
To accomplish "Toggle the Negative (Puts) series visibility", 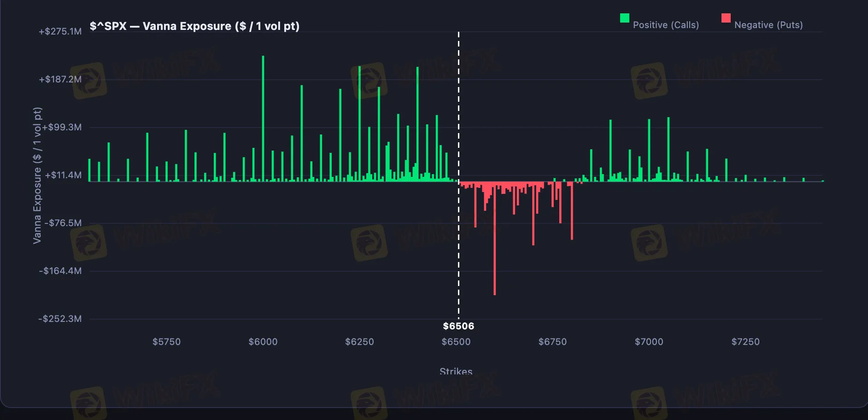I will [x=768, y=24].
